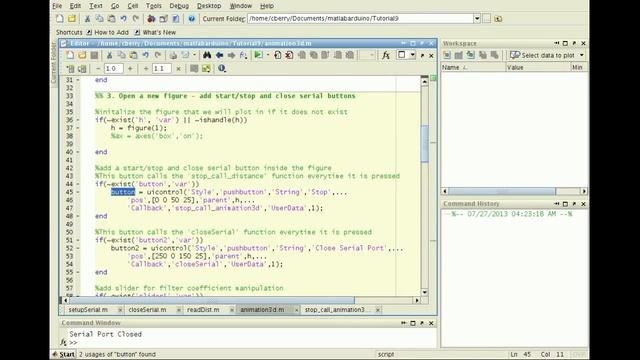Switch to closeSerial.m tab
640x360 pixels.
click(147, 310)
